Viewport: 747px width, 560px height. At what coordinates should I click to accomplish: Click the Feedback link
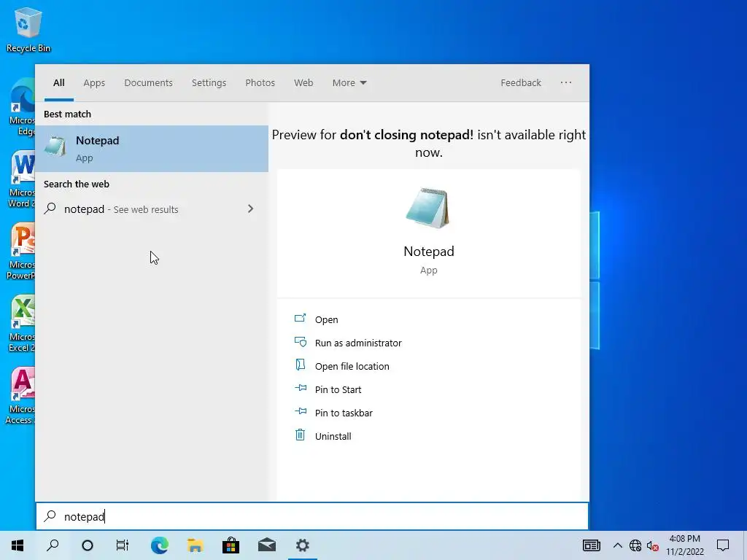521,83
